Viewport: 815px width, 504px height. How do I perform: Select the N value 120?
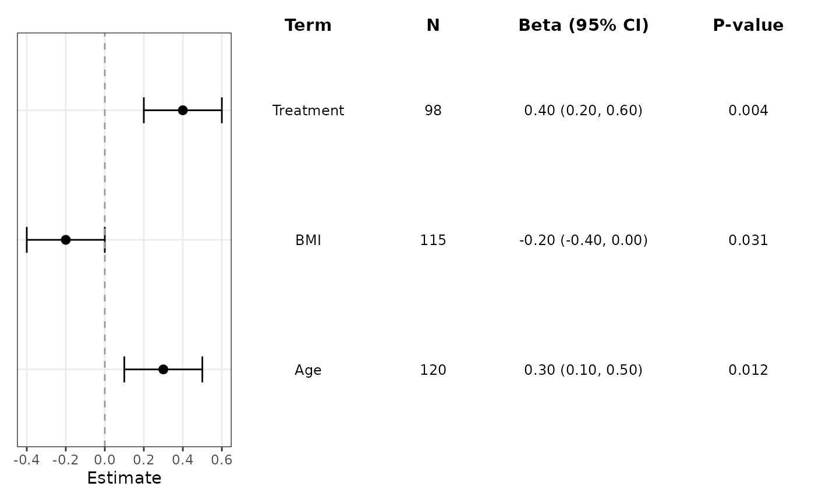point(433,370)
